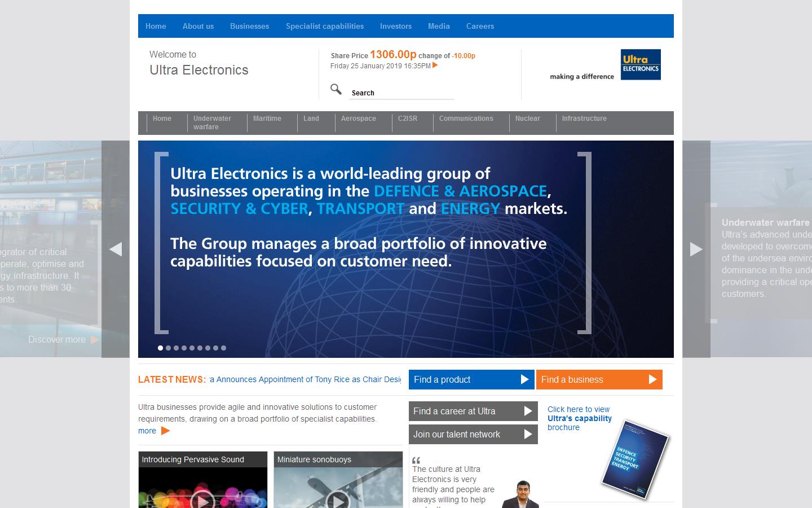Advance to next carousel slide arrow
Screen dimensions: 812x508
[x=696, y=249]
